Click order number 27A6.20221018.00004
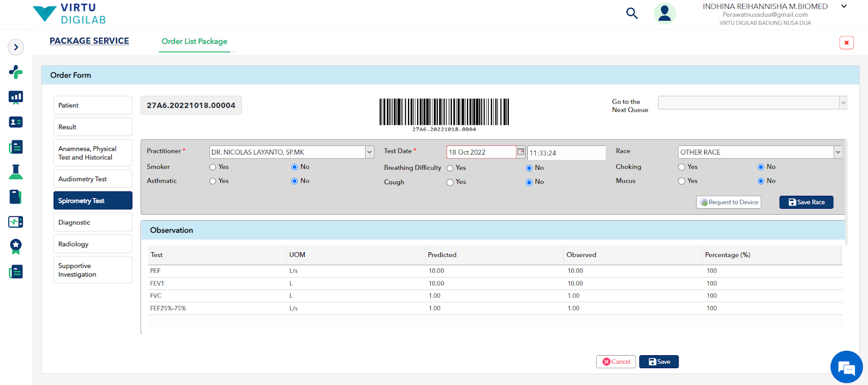Screen dimensions: 868x385 [191, 105]
